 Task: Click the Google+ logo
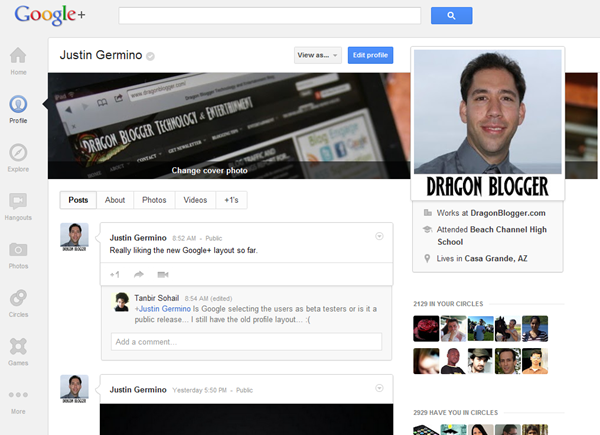click(50, 16)
